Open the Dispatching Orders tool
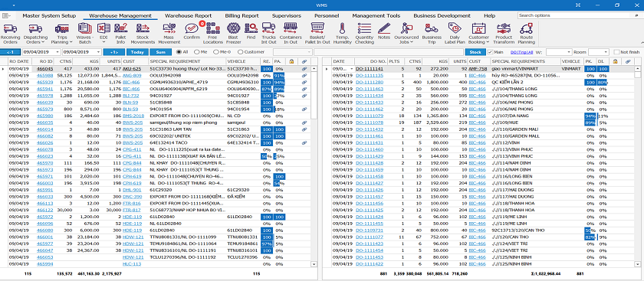644x281 pixels. click(35, 34)
